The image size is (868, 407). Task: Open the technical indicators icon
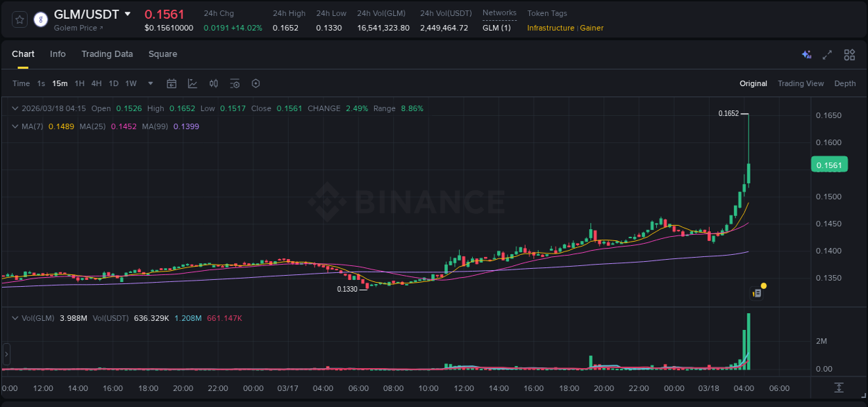tap(214, 83)
